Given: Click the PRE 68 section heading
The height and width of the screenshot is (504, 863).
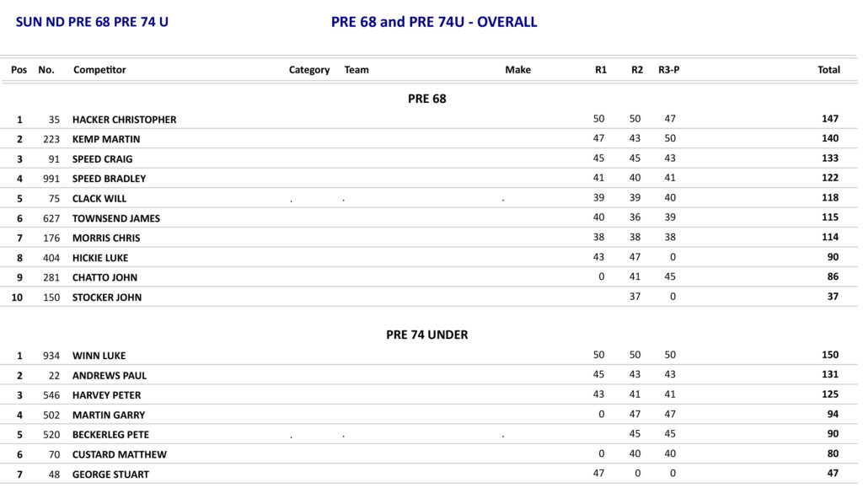Looking at the screenshot, I should tap(426, 99).
